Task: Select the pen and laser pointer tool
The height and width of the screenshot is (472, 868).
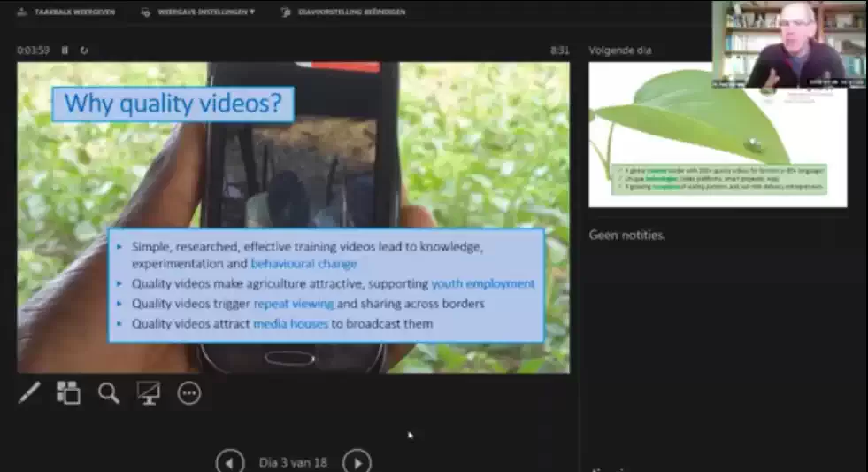Action: 29,393
